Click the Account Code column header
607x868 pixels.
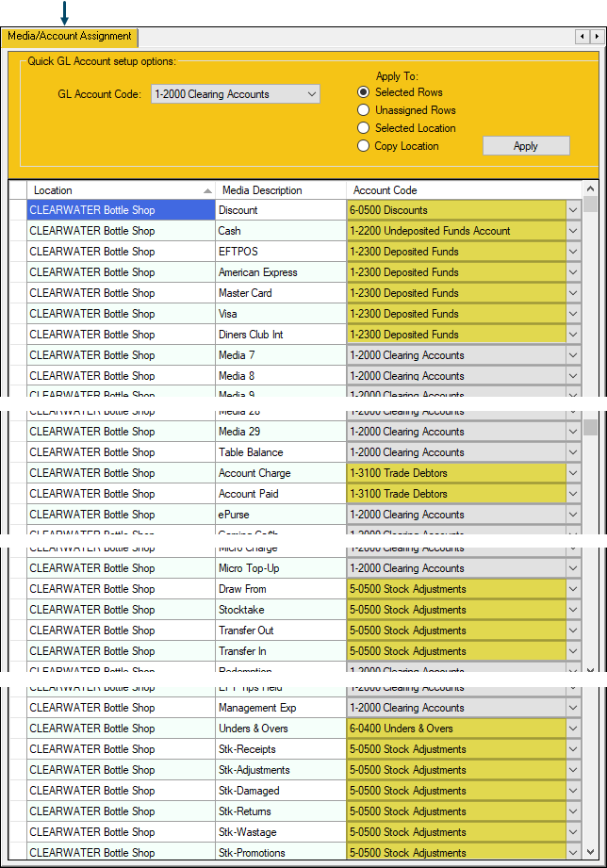[462, 190]
